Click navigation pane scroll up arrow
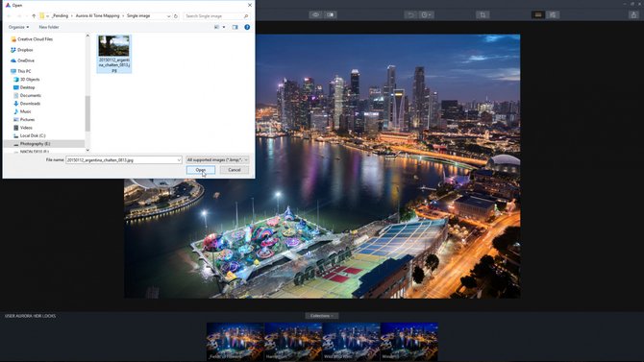 point(87,36)
